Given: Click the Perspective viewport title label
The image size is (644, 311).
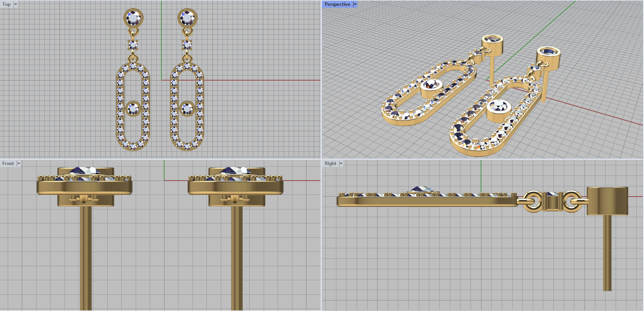Looking at the screenshot, I should (337, 4).
